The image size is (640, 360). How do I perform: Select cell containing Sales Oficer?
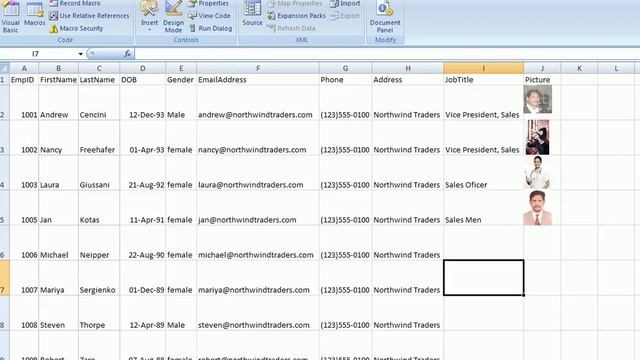pos(484,173)
